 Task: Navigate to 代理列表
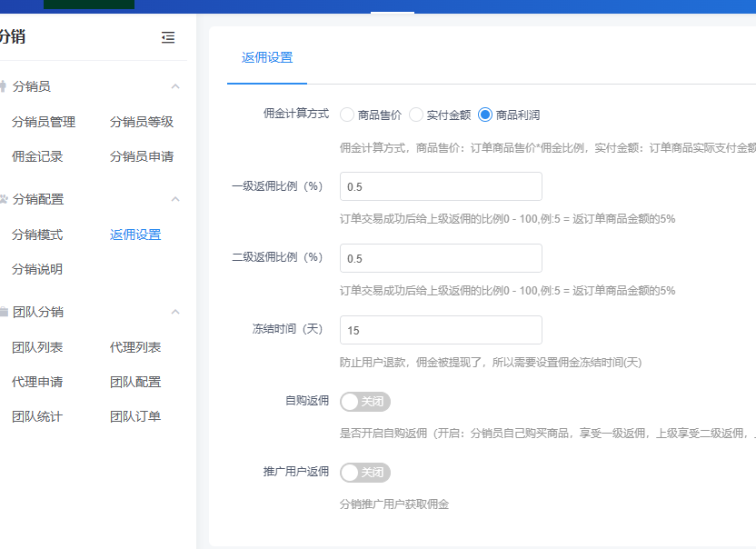[x=135, y=347]
